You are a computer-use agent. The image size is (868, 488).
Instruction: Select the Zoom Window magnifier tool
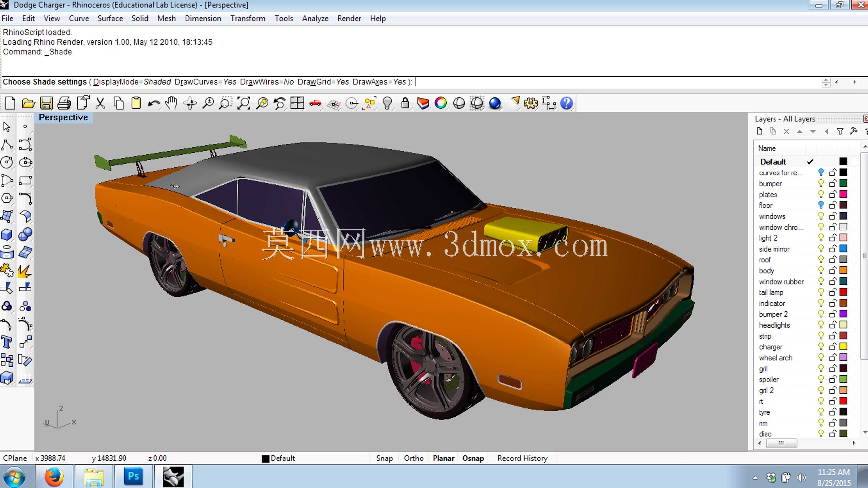225,103
